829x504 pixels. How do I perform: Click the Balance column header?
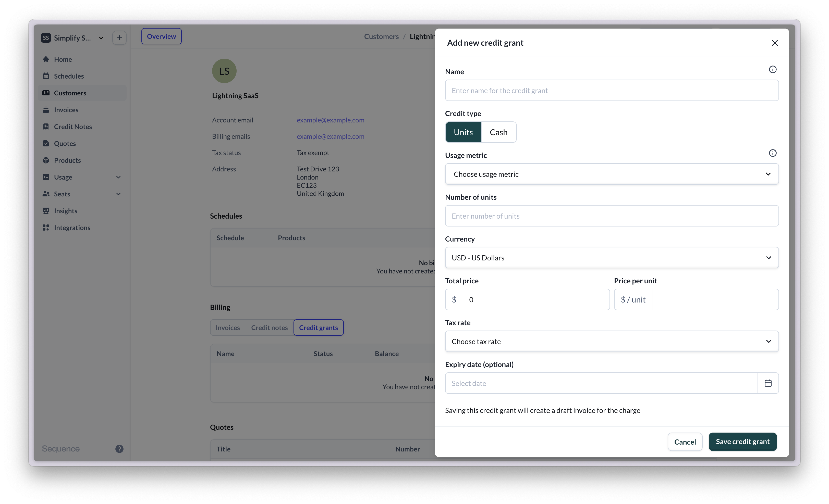click(387, 353)
